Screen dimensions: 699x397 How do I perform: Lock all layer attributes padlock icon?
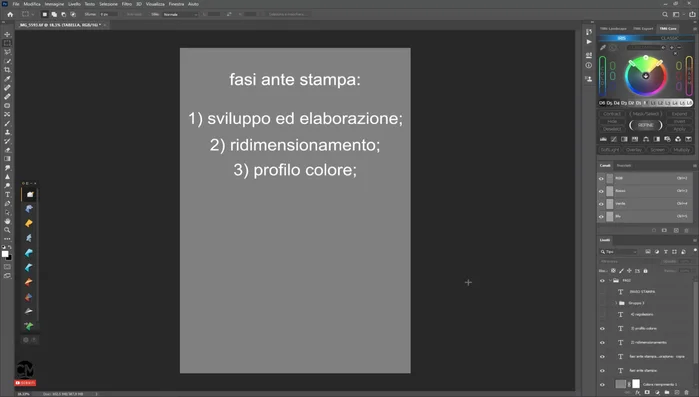click(646, 270)
